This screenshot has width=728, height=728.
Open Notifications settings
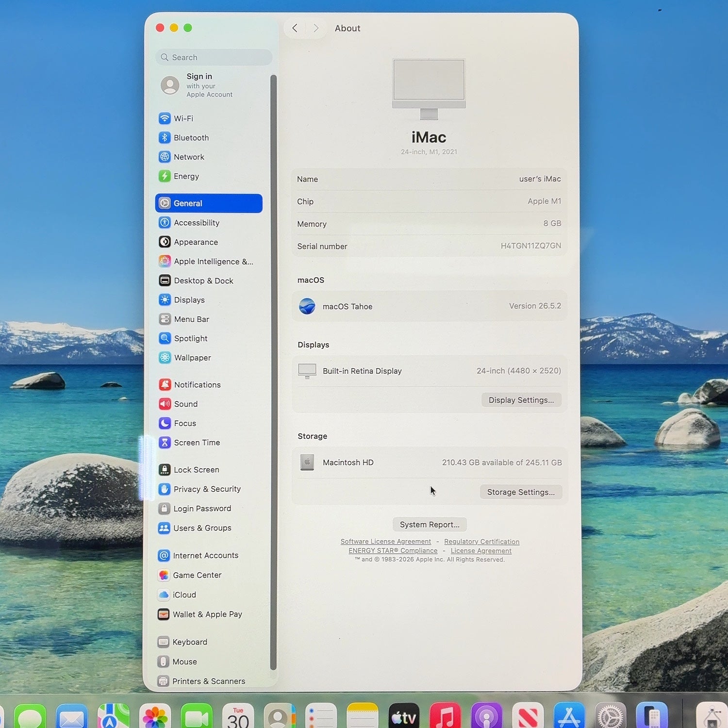click(x=209, y=385)
